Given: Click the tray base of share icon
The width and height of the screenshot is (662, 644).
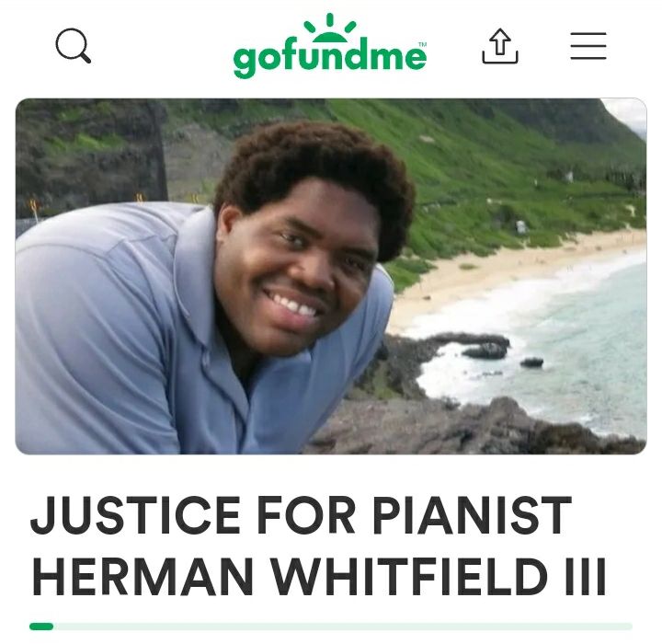Looking at the screenshot, I should click(x=500, y=58).
